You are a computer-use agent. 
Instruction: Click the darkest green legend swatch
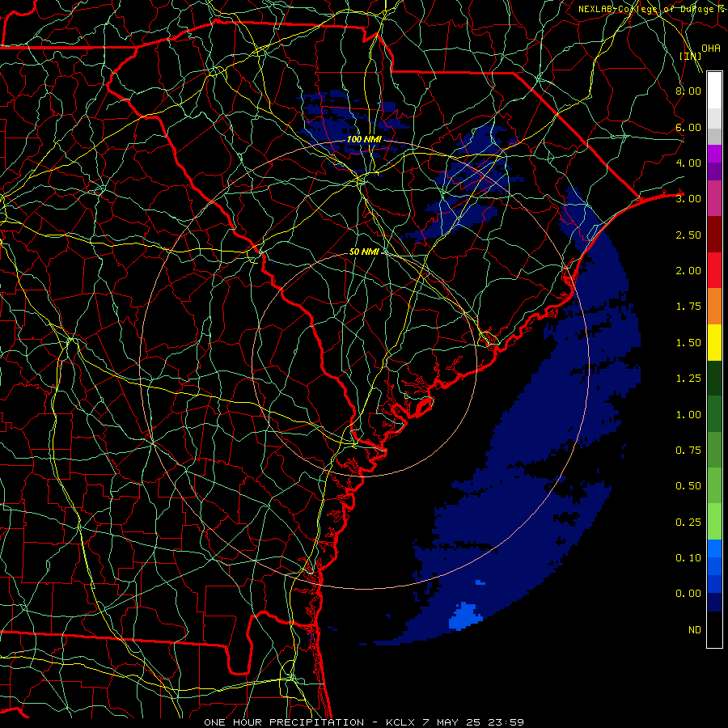pyautogui.click(x=714, y=378)
